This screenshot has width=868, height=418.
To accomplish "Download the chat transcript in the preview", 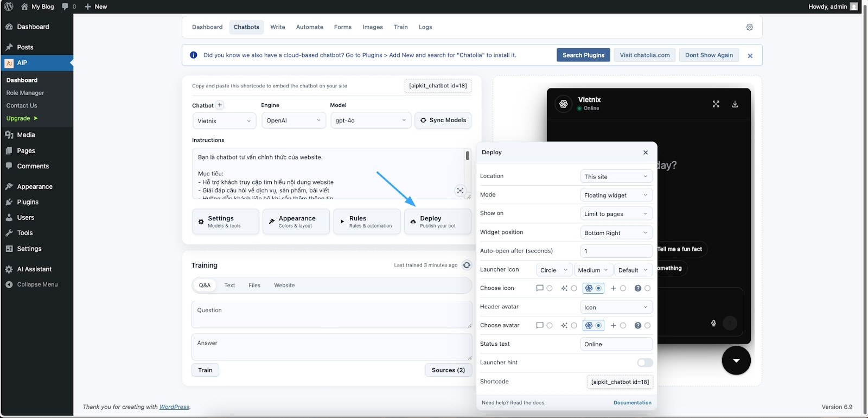I will [x=735, y=104].
